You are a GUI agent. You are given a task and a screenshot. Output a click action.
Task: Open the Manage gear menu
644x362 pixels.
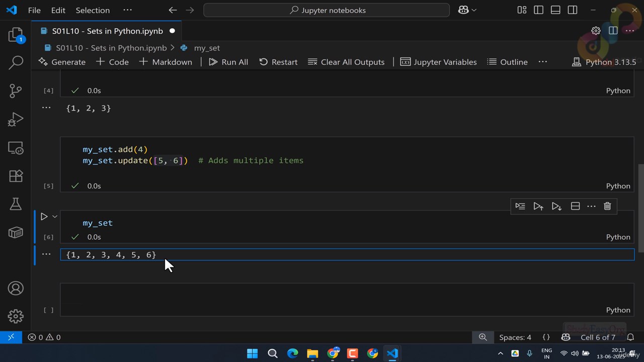pyautogui.click(x=16, y=316)
